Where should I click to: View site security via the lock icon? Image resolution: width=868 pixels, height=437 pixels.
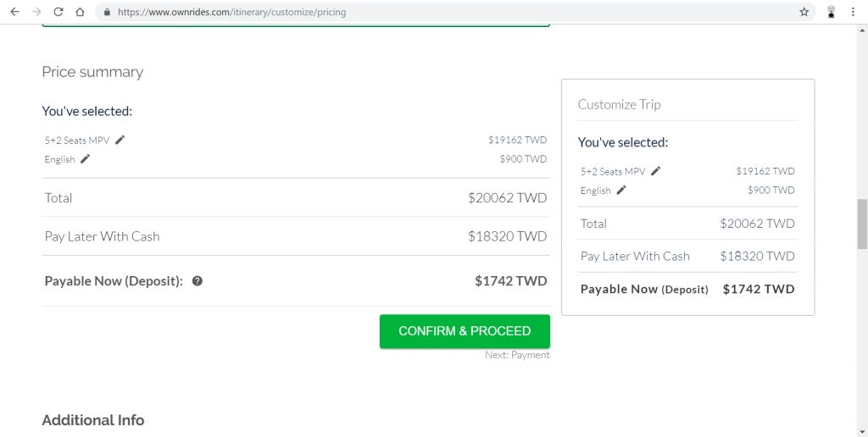pos(108,12)
